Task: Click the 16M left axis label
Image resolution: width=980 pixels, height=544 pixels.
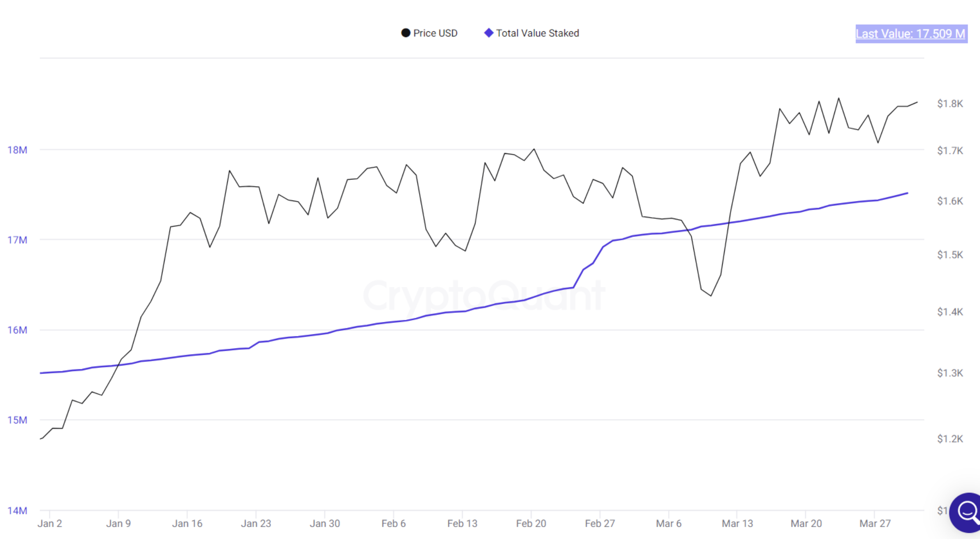Action: pos(17,330)
